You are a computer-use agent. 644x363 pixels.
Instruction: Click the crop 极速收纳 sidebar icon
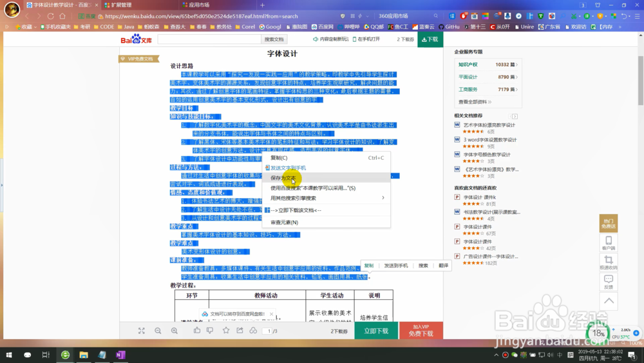[609, 262]
